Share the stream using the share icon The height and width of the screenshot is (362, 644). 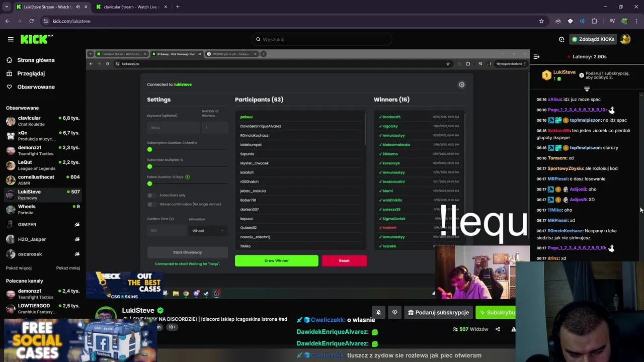pyautogui.click(x=498, y=329)
